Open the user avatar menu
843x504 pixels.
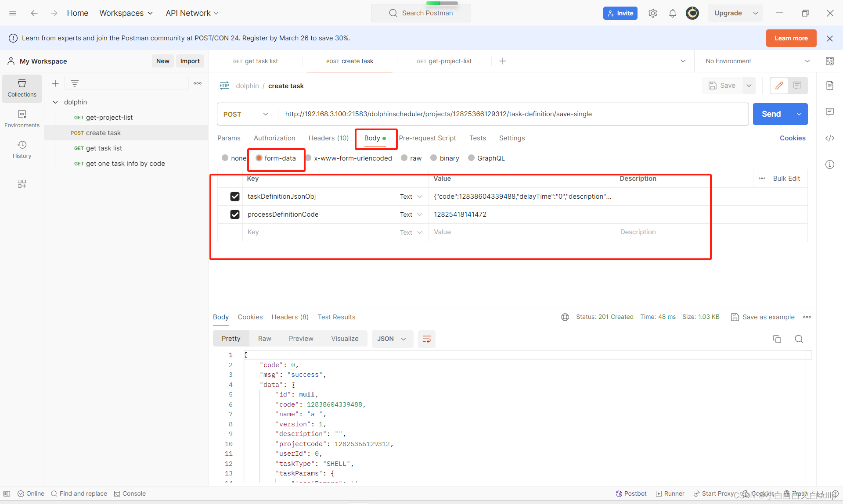coord(692,13)
